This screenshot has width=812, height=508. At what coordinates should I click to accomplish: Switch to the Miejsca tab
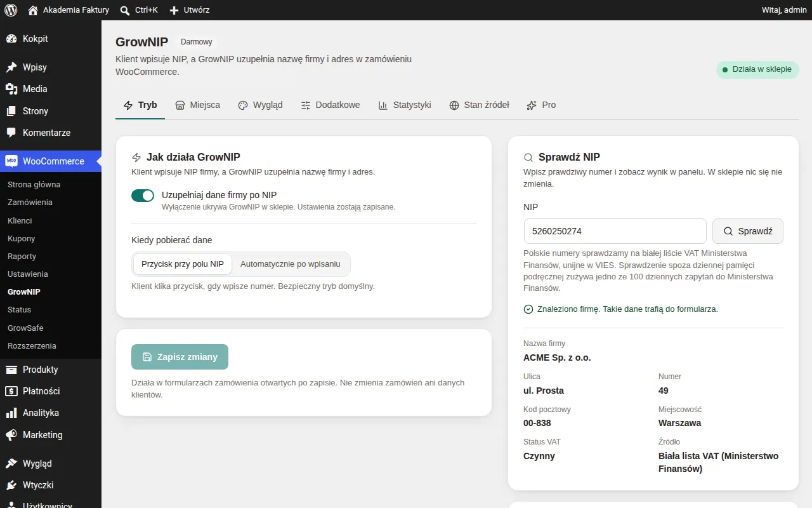[198, 105]
